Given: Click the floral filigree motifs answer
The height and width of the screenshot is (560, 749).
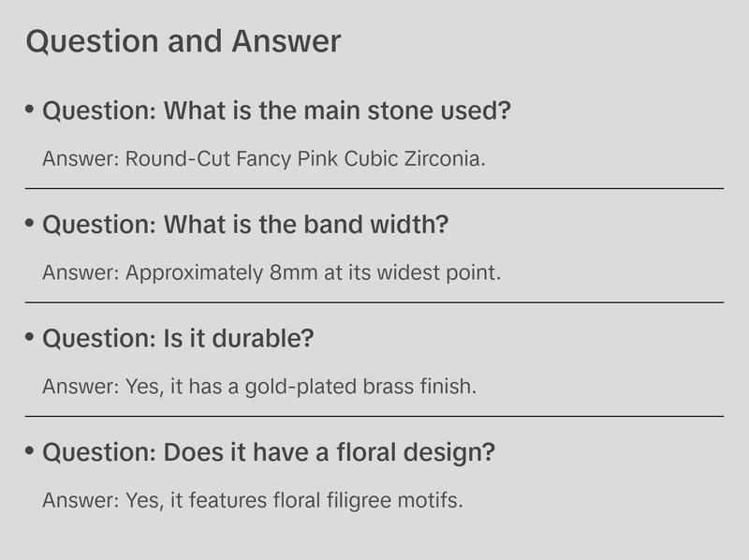Looking at the screenshot, I should (253, 500).
